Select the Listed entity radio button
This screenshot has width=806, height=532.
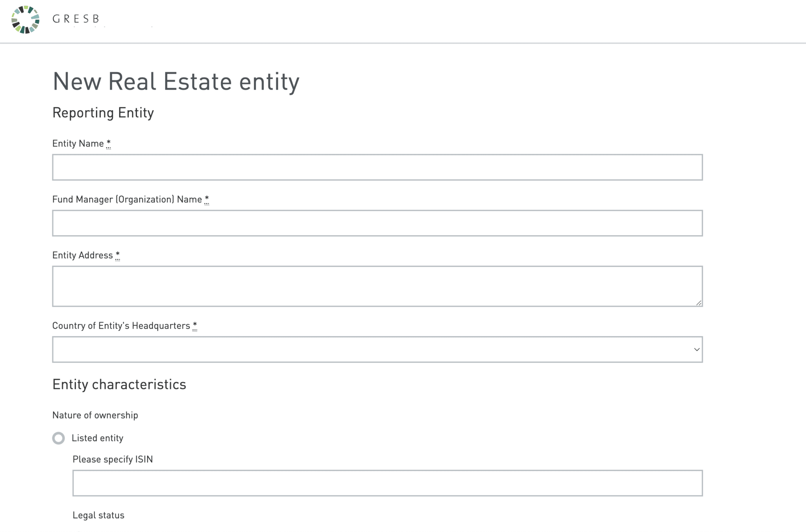pos(59,438)
